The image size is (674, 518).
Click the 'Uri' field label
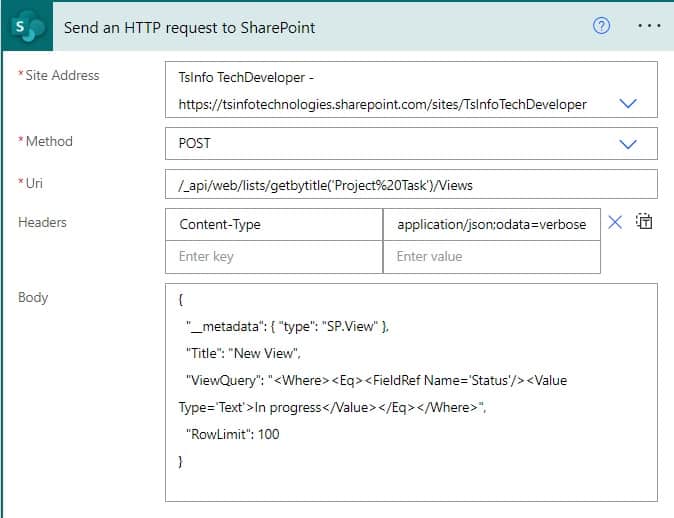(x=34, y=183)
